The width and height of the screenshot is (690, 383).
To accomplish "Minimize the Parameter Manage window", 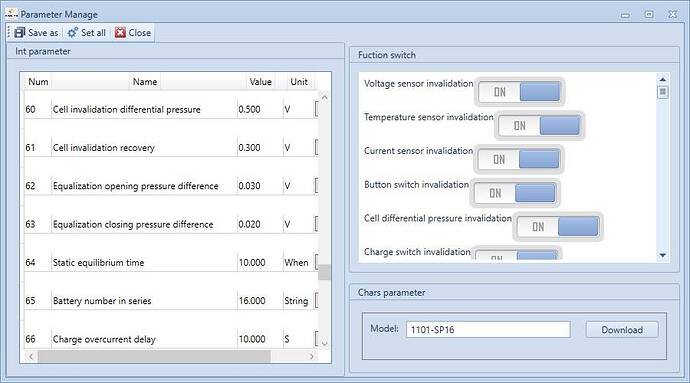I will (625, 15).
